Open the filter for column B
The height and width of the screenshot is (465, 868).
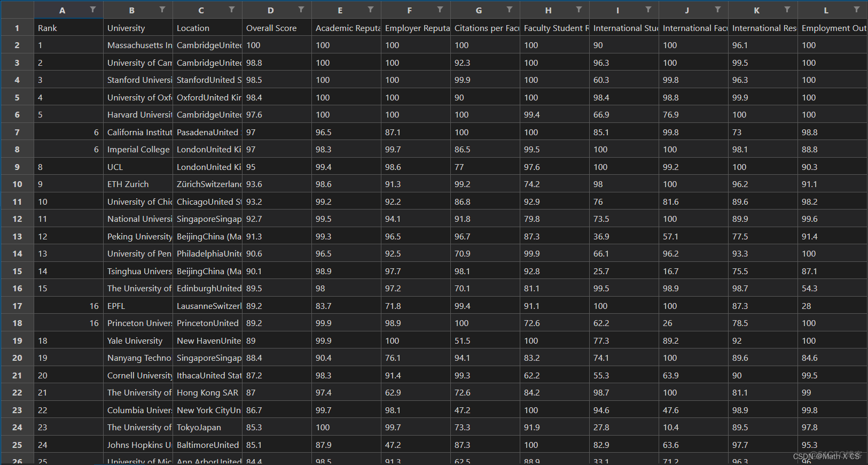[162, 10]
